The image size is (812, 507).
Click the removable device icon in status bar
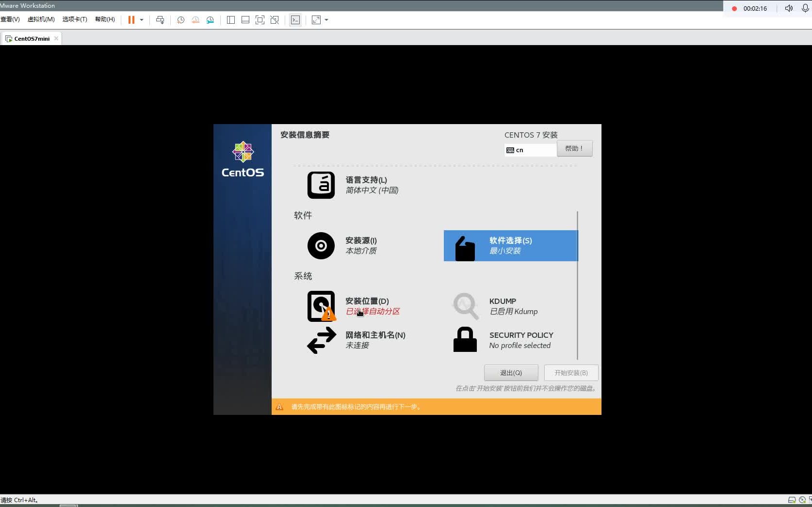click(x=792, y=500)
